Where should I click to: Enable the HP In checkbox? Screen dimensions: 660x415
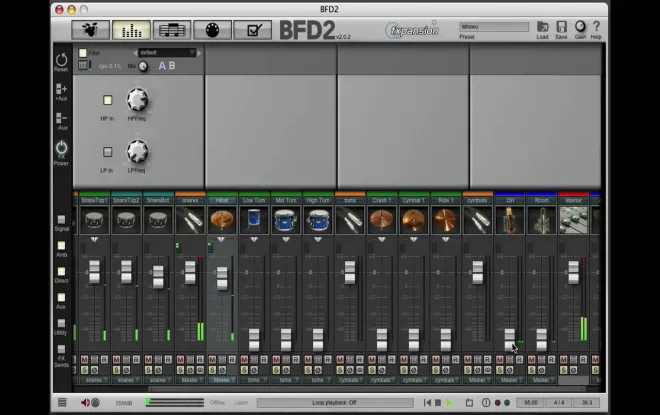coord(108,100)
